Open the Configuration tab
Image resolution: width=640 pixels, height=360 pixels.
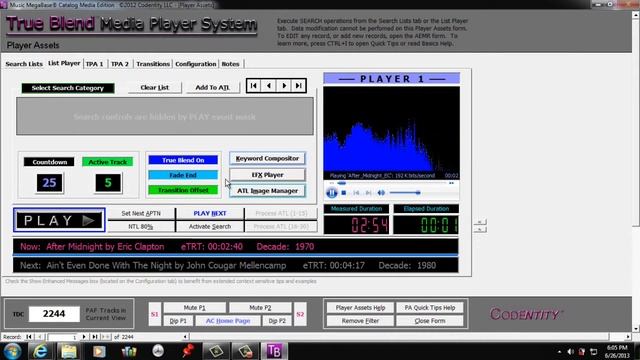coord(196,64)
